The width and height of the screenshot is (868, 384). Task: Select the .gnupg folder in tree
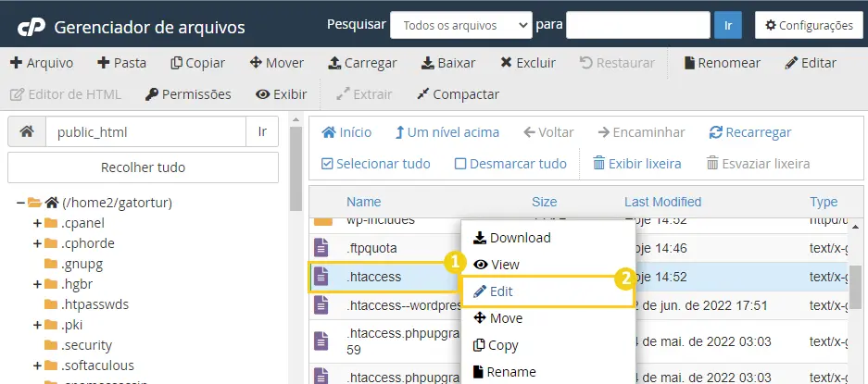point(82,264)
